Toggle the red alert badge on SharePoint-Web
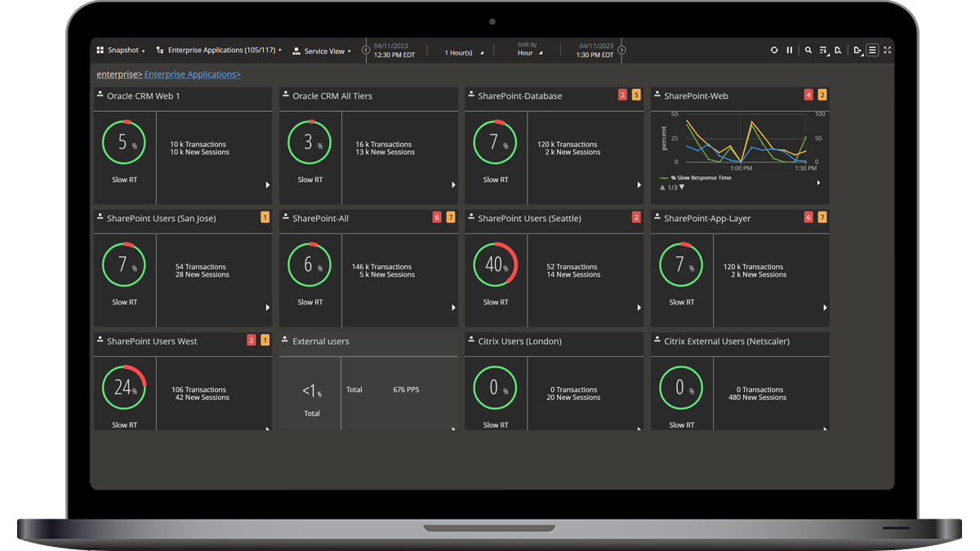This screenshot has height=551, width=980. [808, 95]
